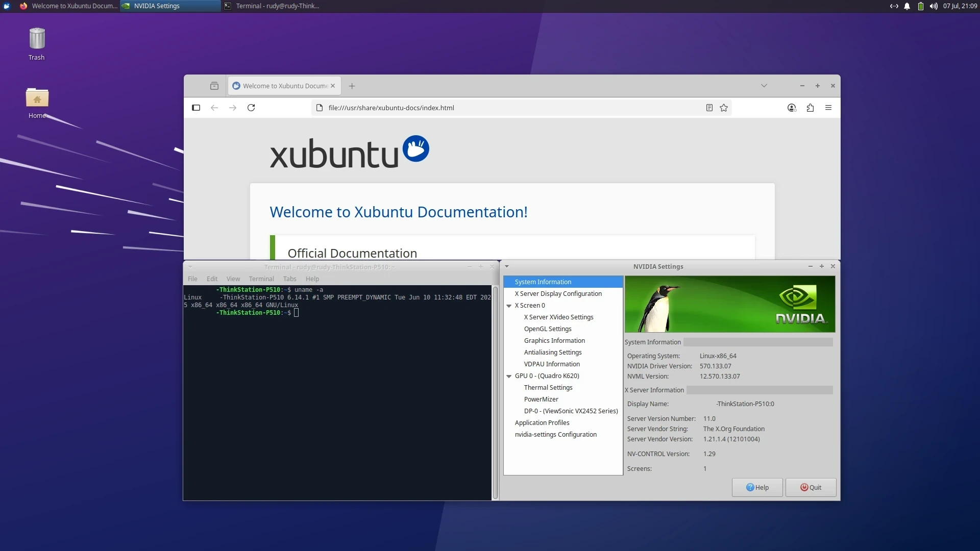Screen dimensions: 980x551
Task: Bookmark this page with star icon
Action: 724,108
